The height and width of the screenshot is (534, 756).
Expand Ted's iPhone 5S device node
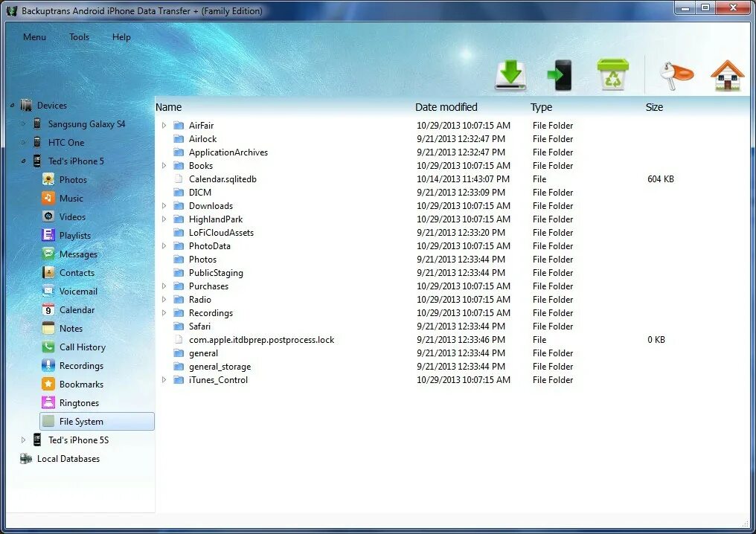point(23,440)
